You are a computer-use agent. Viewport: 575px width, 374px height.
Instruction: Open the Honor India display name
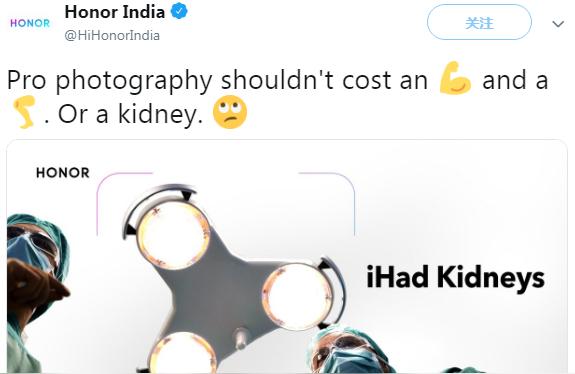(x=115, y=12)
